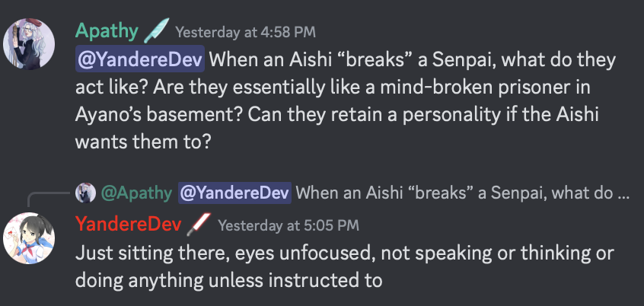
Task: Open YandereDev's profile avatar picture
Action: 30,236
